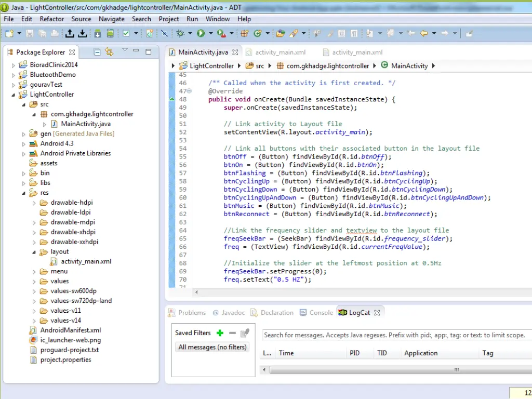The height and width of the screenshot is (399, 532).
Task: Click MainActivity in the editor breadcrumb
Action: point(409,66)
